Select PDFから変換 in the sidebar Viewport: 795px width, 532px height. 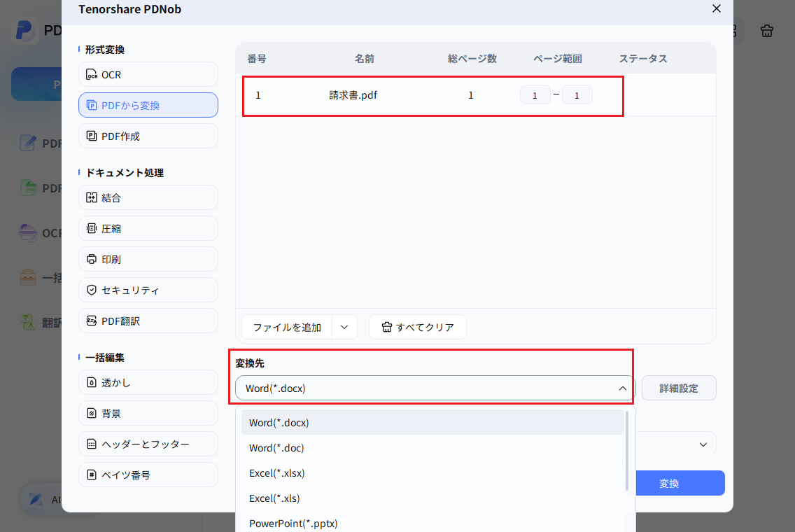pyautogui.click(x=148, y=105)
